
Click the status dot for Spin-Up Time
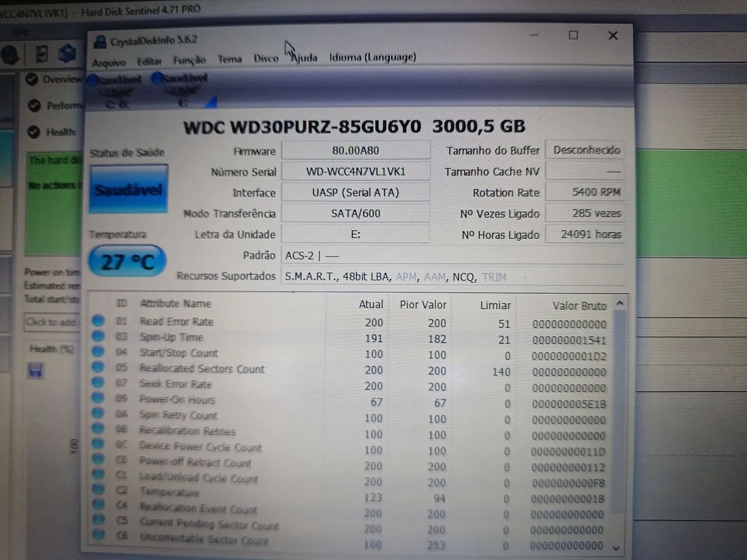click(x=98, y=336)
